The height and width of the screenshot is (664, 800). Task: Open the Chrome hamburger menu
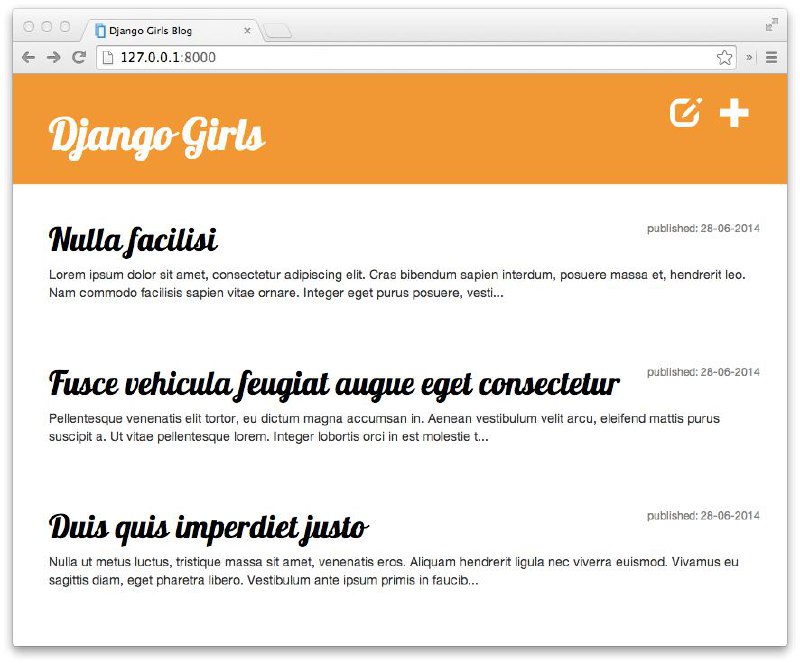(771, 57)
